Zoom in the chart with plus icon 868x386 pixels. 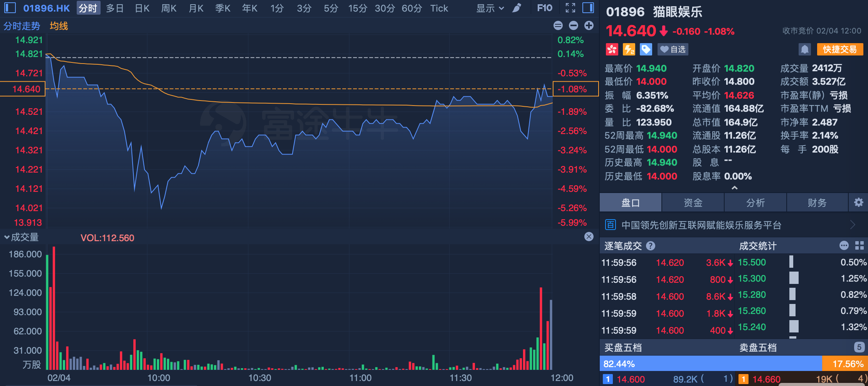coord(589,25)
